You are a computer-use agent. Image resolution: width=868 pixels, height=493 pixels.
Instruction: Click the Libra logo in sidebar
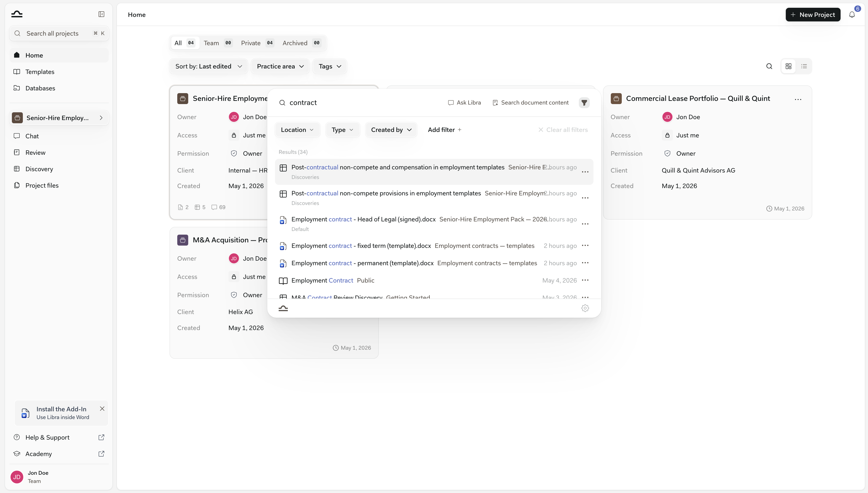tap(17, 14)
